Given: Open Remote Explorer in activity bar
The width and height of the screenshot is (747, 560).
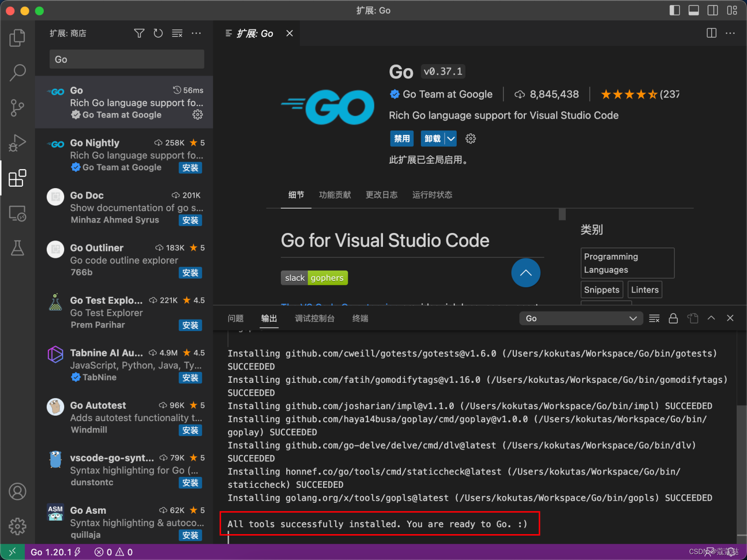Looking at the screenshot, I should point(17,213).
